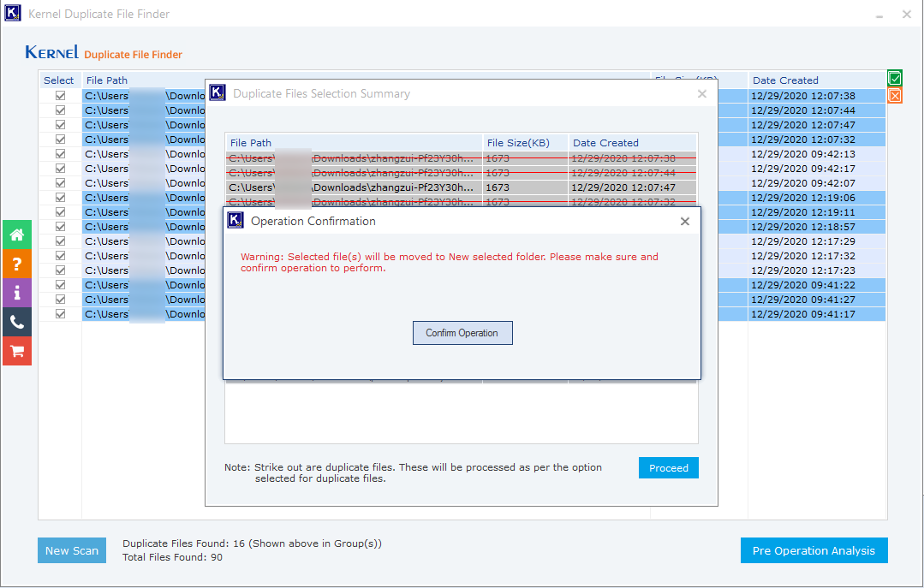This screenshot has height=588, width=924.
Task: Click main table date 12/29/2020 12:19:11
Action: 802,212
